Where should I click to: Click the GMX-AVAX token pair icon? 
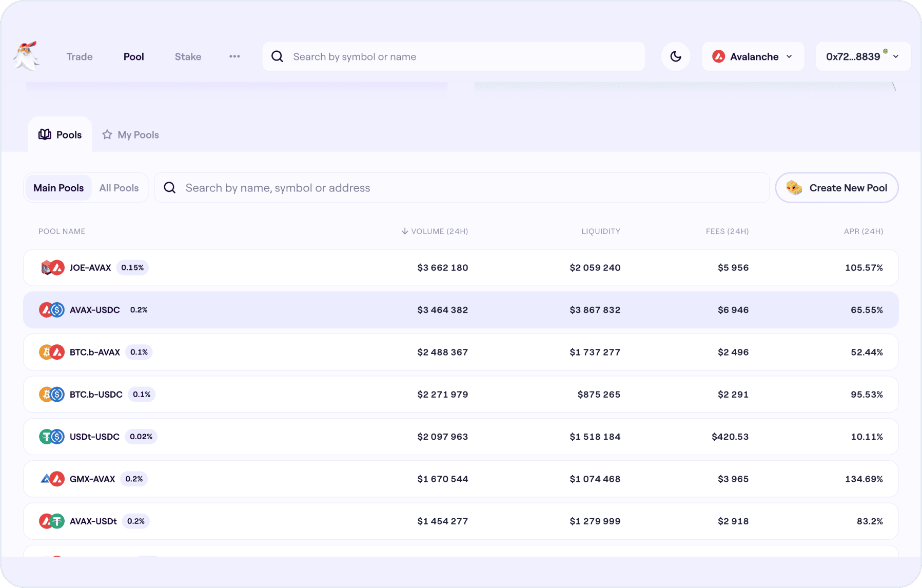(x=52, y=479)
